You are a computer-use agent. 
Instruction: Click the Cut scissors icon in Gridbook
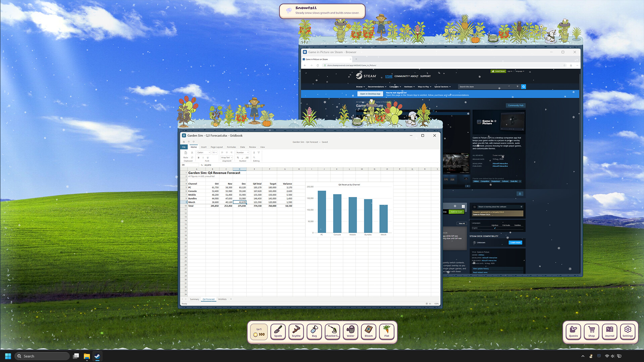click(x=192, y=153)
